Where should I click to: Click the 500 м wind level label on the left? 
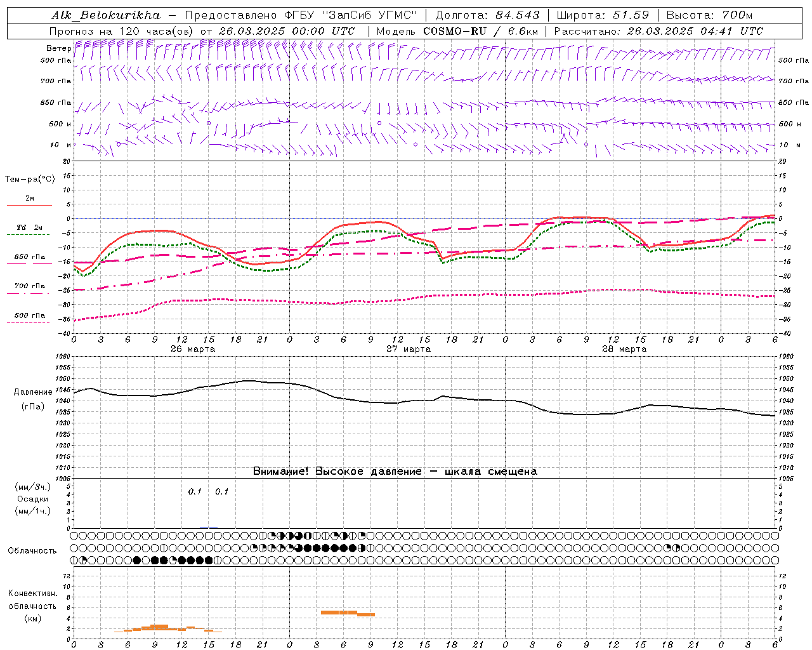60,124
